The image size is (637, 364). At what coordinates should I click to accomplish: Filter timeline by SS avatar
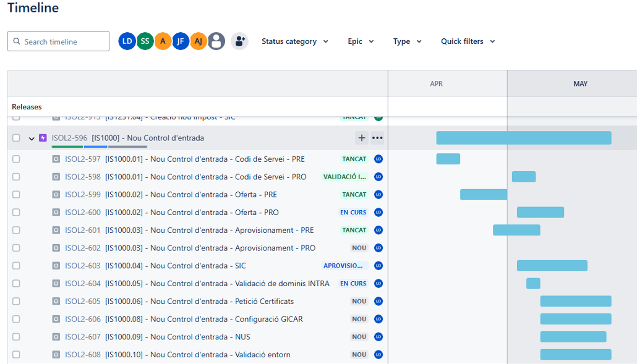pyautogui.click(x=145, y=41)
